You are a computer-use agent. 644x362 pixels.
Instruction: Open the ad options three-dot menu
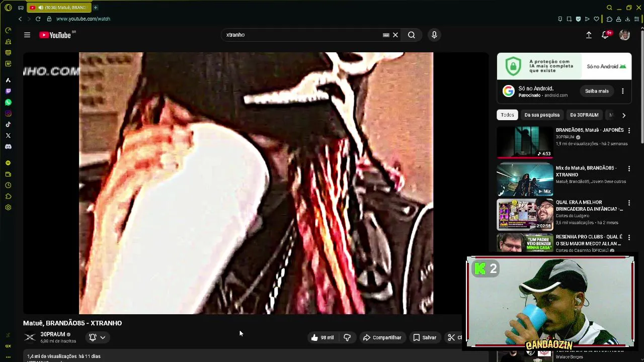point(623,91)
